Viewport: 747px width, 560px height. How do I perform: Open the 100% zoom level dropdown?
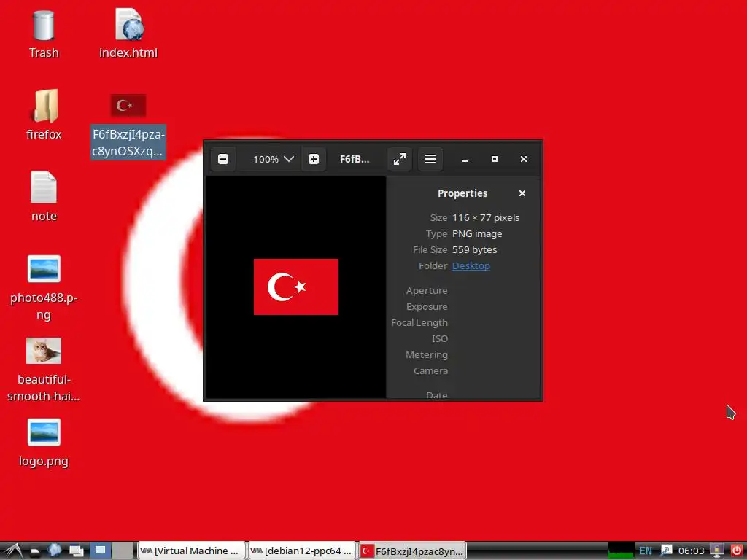point(273,159)
